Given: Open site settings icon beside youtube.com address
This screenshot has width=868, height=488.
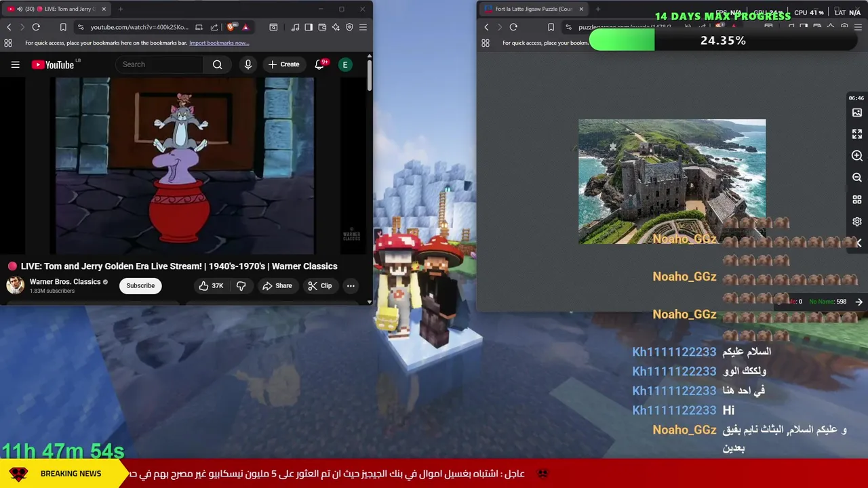Looking at the screenshot, I should coord(81,27).
